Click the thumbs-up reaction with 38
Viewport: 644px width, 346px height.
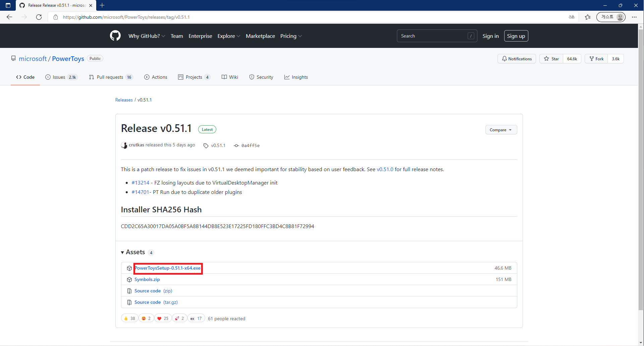pos(129,318)
